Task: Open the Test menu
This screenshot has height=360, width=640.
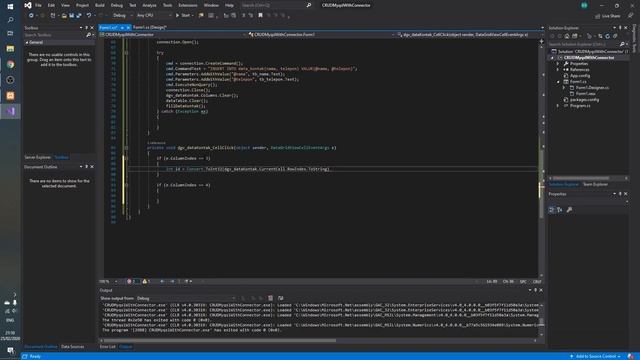Action: click(133, 5)
